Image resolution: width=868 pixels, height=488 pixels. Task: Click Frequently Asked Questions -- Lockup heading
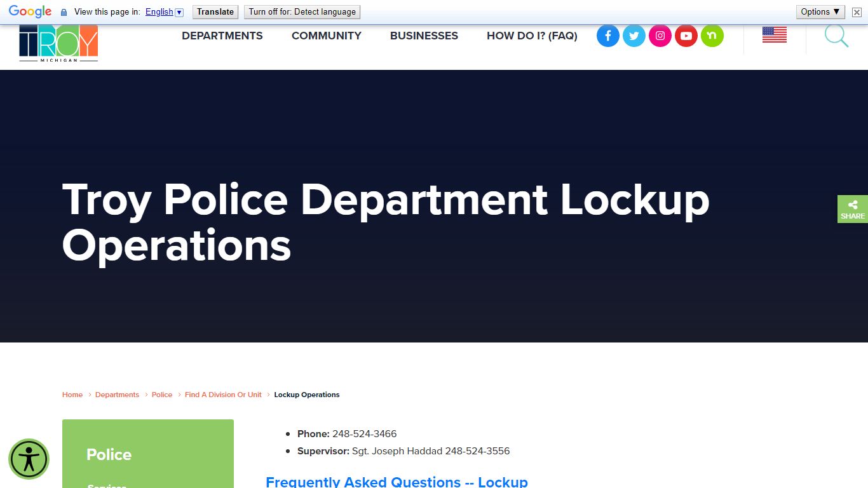tap(397, 482)
